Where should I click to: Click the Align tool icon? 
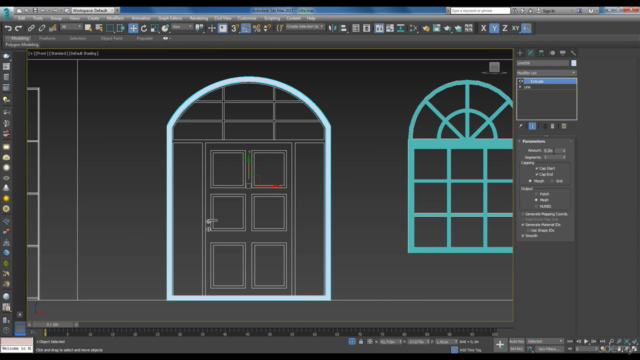(x=344, y=28)
